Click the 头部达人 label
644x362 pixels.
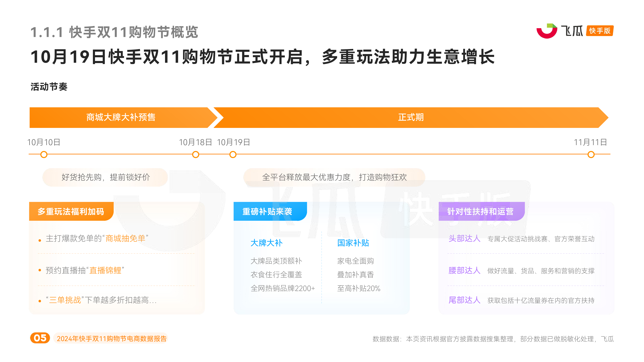[464, 239]
